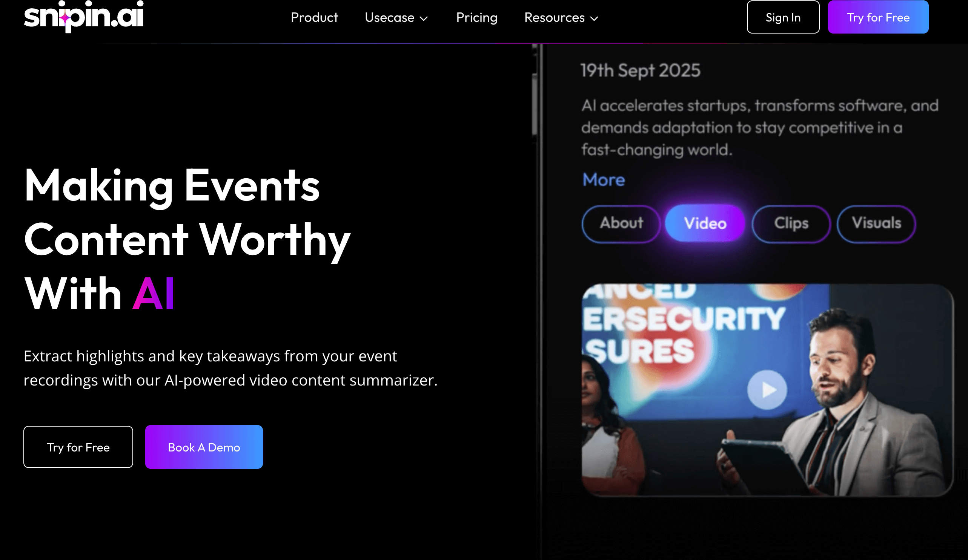968x560 pixels.
Task: Click the hero Try for Free button
Action: 78,447
